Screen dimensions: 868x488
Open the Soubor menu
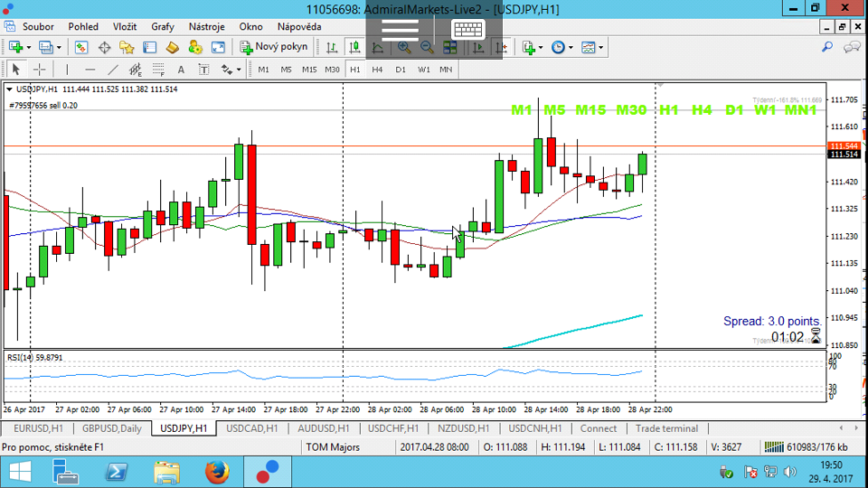click(x=38, y=26)
